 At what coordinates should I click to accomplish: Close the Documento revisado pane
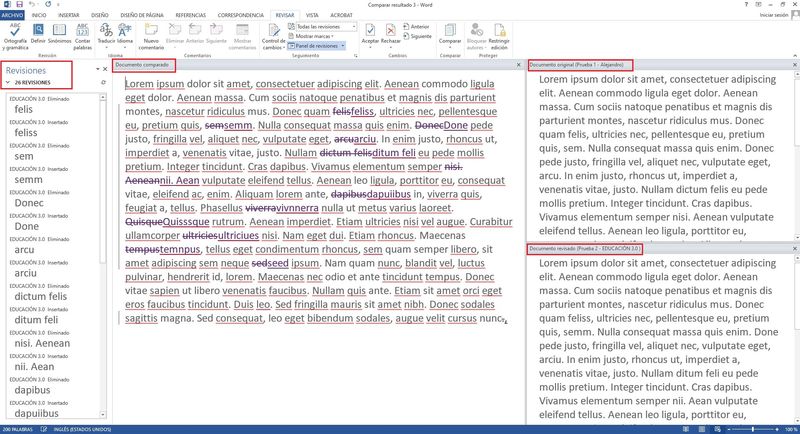point(794,248)
